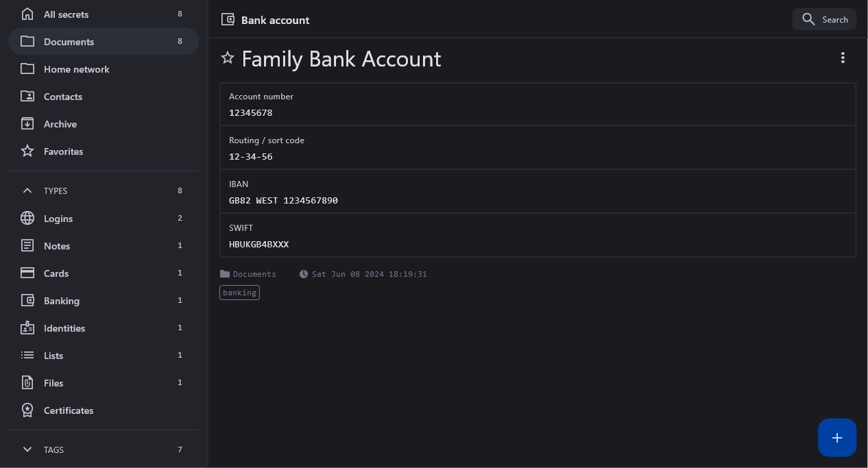Open the Banking type icon
This screenshot has height=468, width=868.
tap(27, 301)
